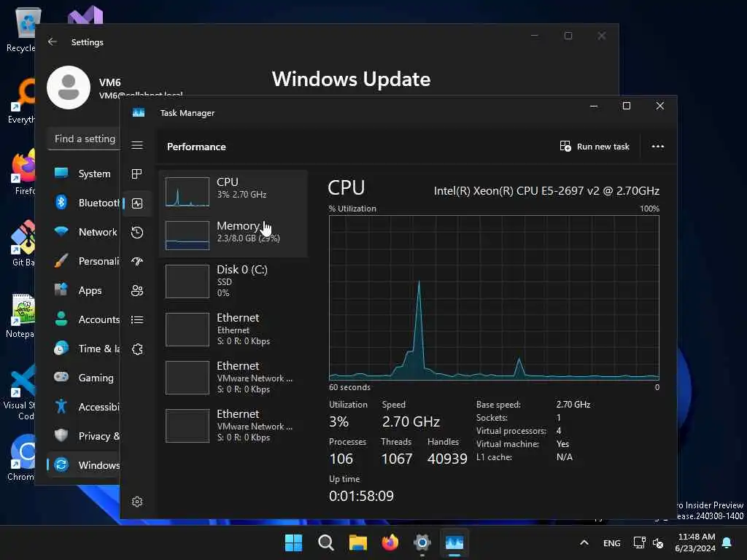Open clock and date 11:48 AM
Screen dimensions: 747x560
pos(695,542)
